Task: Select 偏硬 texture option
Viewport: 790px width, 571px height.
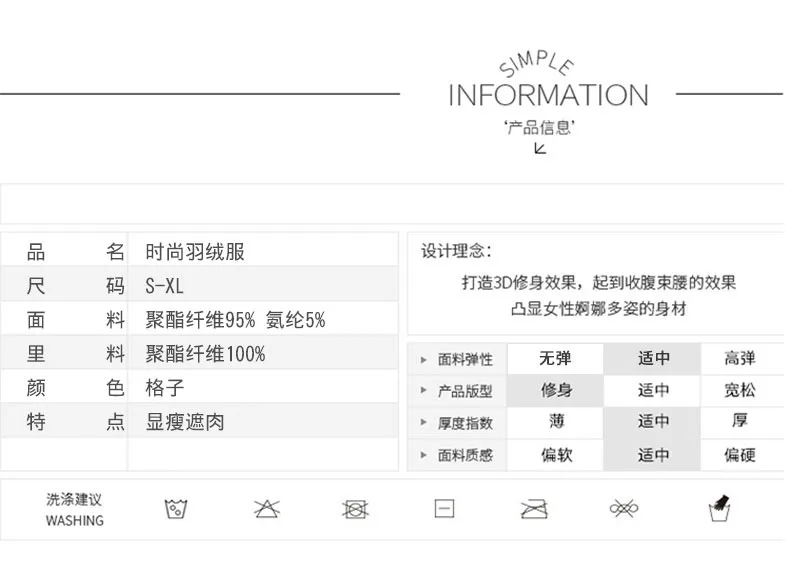Action: pyautogui.click(x=740, y=455)
